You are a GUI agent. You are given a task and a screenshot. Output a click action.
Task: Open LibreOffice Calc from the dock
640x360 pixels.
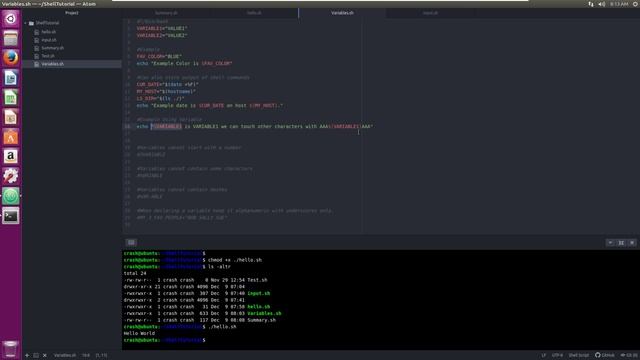tap(11, 98)
